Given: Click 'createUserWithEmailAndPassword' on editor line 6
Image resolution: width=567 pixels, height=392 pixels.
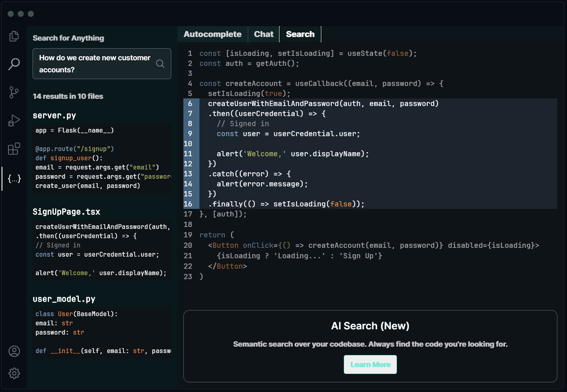Looking at the screenshot, I should click(x=273, y=104).
